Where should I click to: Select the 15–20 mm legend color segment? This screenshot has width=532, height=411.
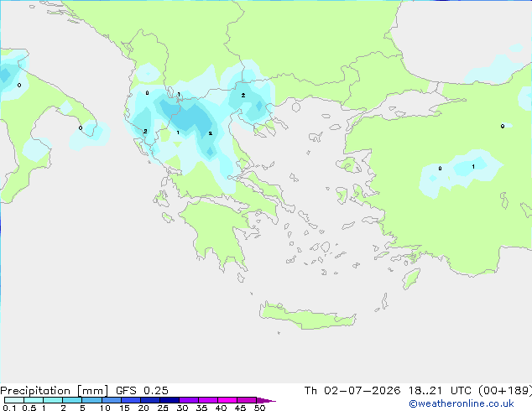pyautogui.click(x=130, y=400)
